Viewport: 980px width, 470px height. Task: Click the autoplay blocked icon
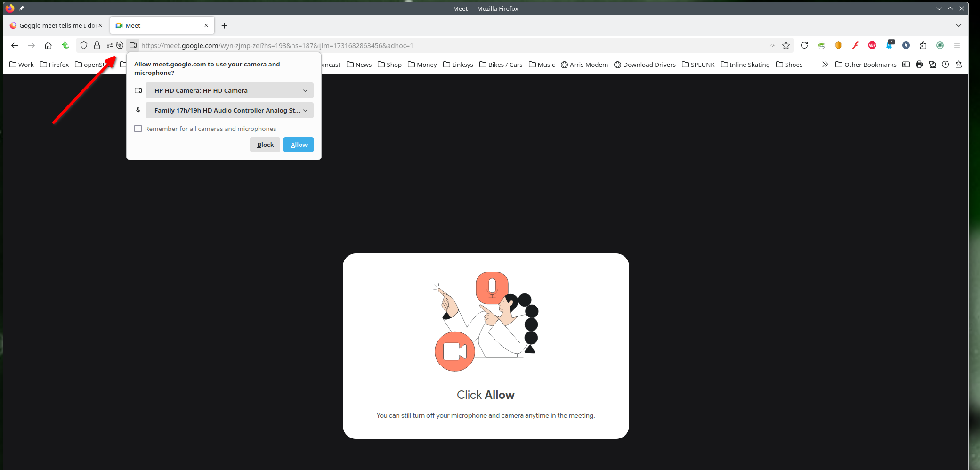click(x=120, y=45)
